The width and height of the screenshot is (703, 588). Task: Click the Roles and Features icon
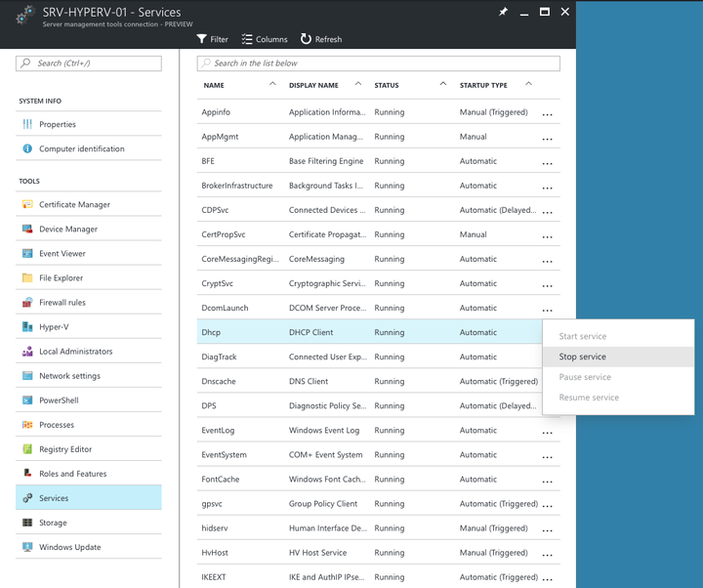(x=27, y=473)
